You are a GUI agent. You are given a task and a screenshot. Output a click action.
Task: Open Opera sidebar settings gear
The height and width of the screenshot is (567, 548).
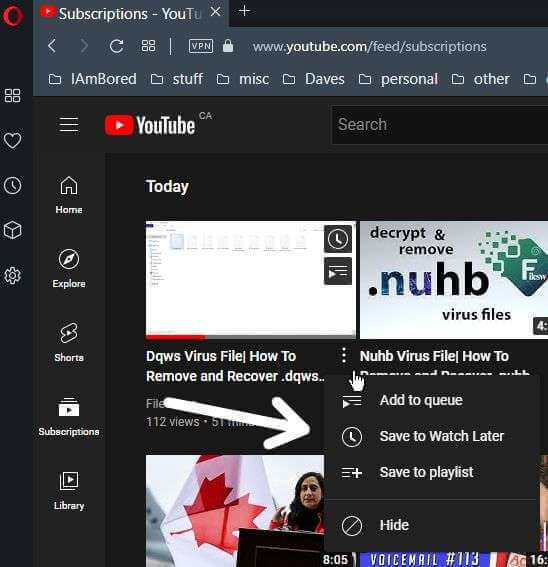point(12,276)
